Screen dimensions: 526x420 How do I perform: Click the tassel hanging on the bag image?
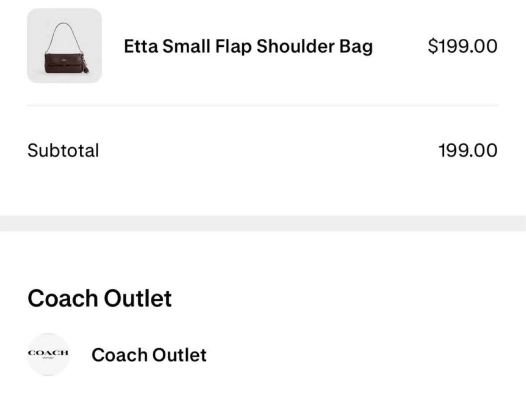coord(87,66)
